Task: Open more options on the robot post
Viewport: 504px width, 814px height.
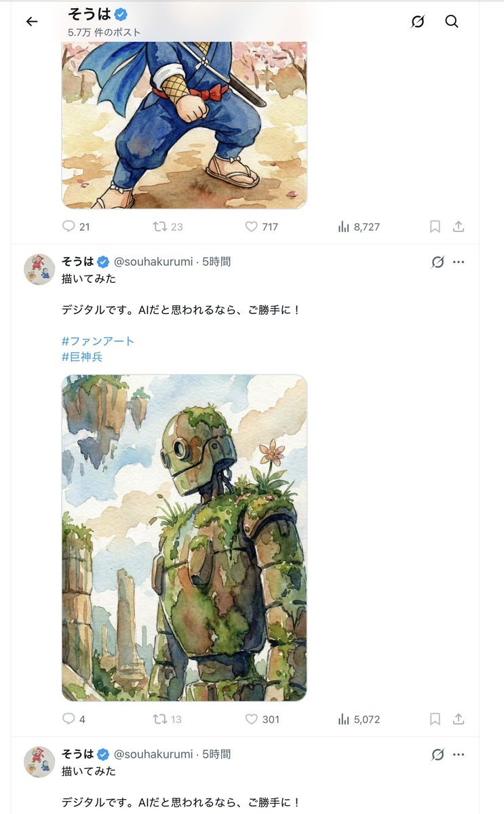Action: tap(459, 262)
